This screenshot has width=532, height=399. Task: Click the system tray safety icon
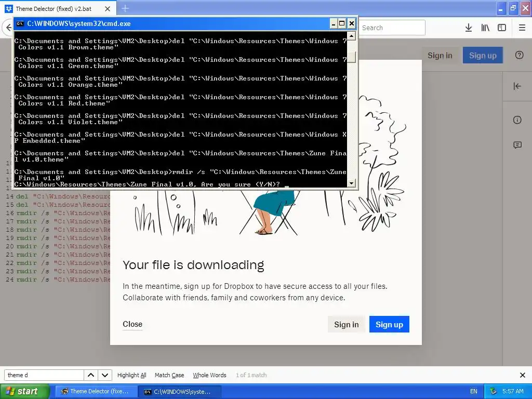pos(494,391)
